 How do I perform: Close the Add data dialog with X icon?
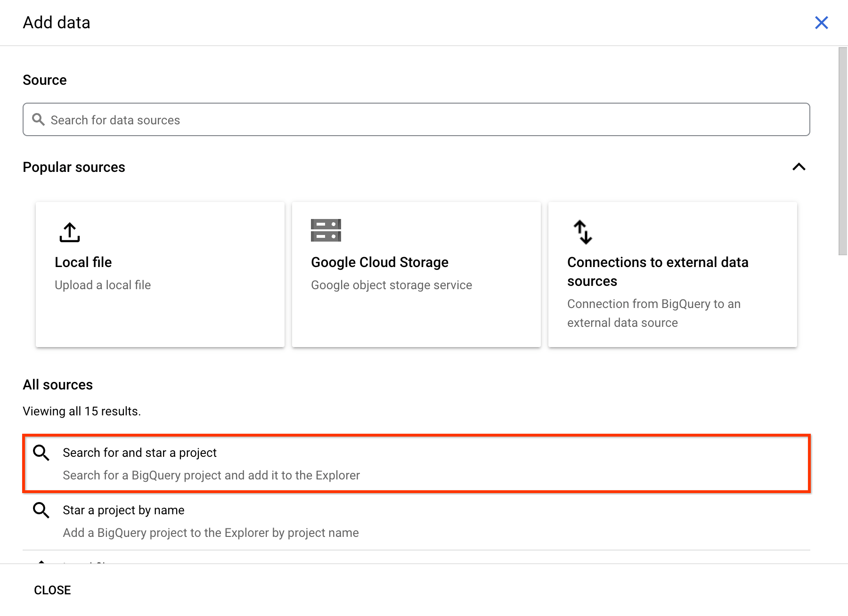coord(821,23)
